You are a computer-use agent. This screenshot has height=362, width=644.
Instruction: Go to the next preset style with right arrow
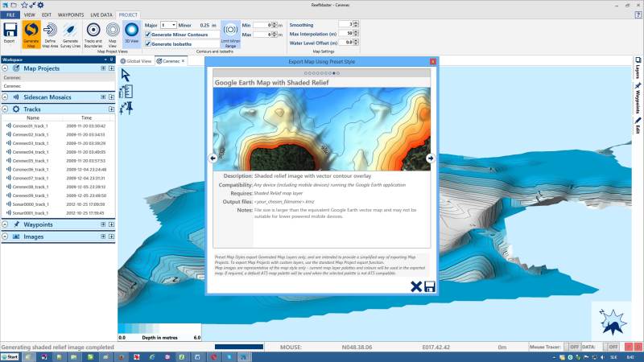[430, 158]
